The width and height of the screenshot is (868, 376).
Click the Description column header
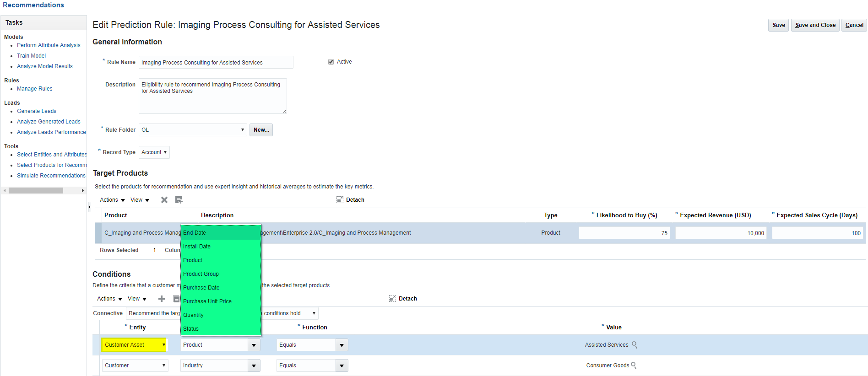click(x=217, y=215)
